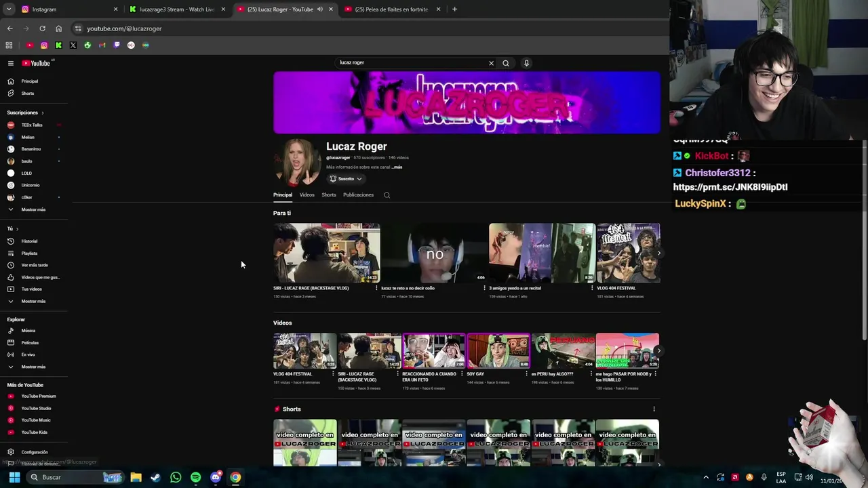Click the browser home button
Viewport: 868px width, 488px height.
pyautogui.click(x=58, y=28)
